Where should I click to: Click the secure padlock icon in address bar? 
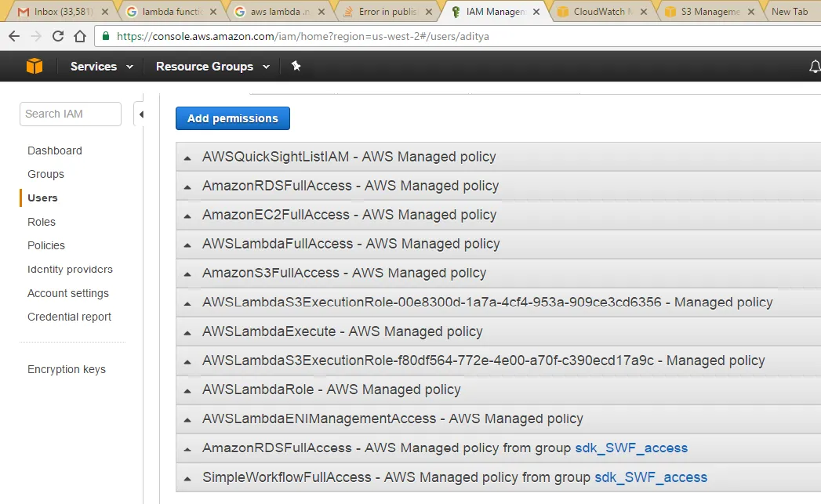pos(106,36)
